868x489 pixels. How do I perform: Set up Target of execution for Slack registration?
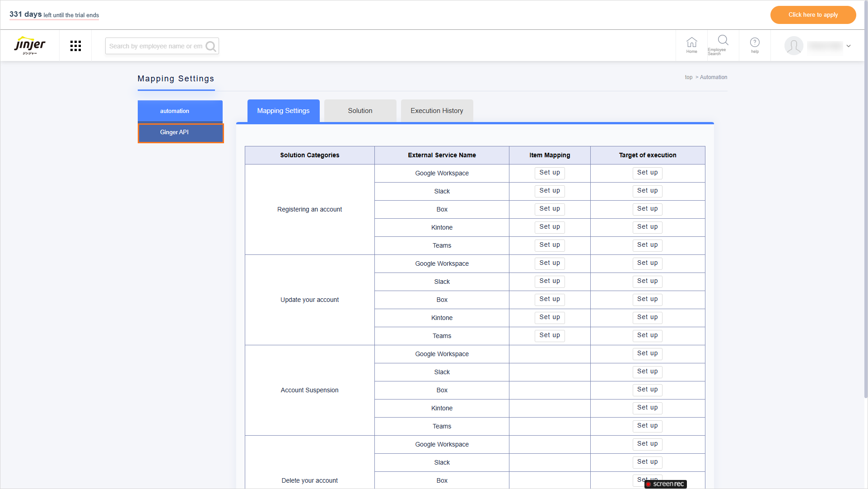click(647, 191)
